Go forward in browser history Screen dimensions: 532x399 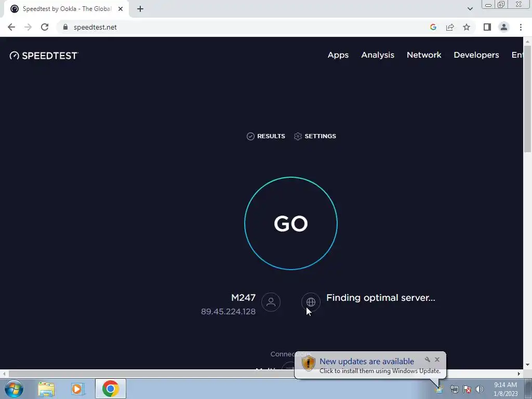[x=28, y=27]
